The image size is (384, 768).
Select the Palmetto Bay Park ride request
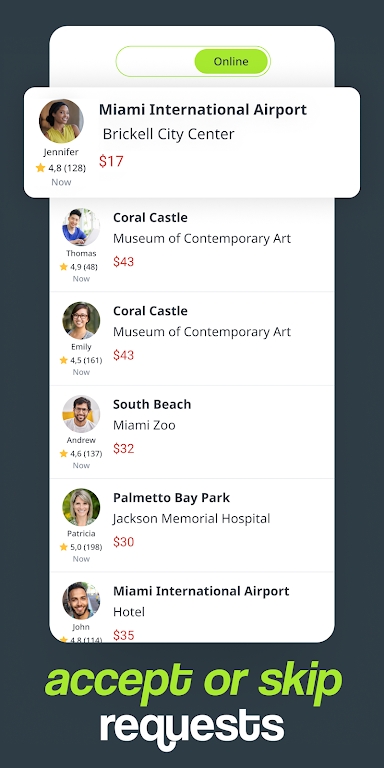click(192, 526)
